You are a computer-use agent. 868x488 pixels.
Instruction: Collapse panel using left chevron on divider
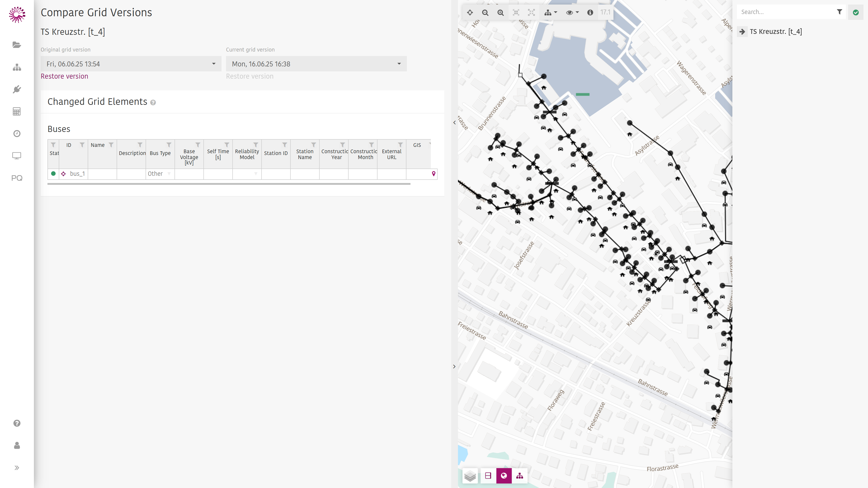point(454,123)
